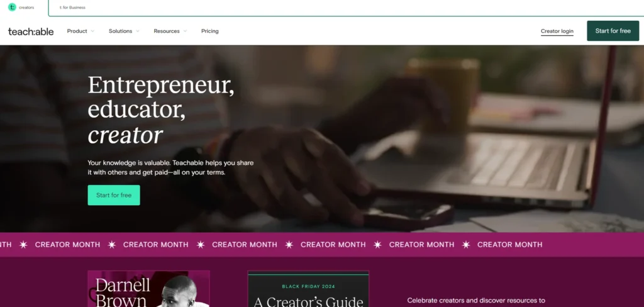Click the dark green Start for free button

click(613, 31)
